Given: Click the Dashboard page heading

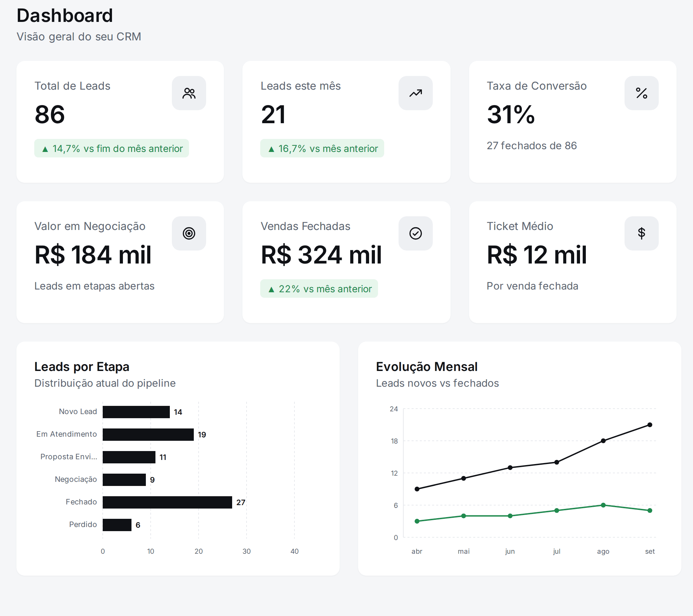Looking at the screenshot, I should 65,16.
